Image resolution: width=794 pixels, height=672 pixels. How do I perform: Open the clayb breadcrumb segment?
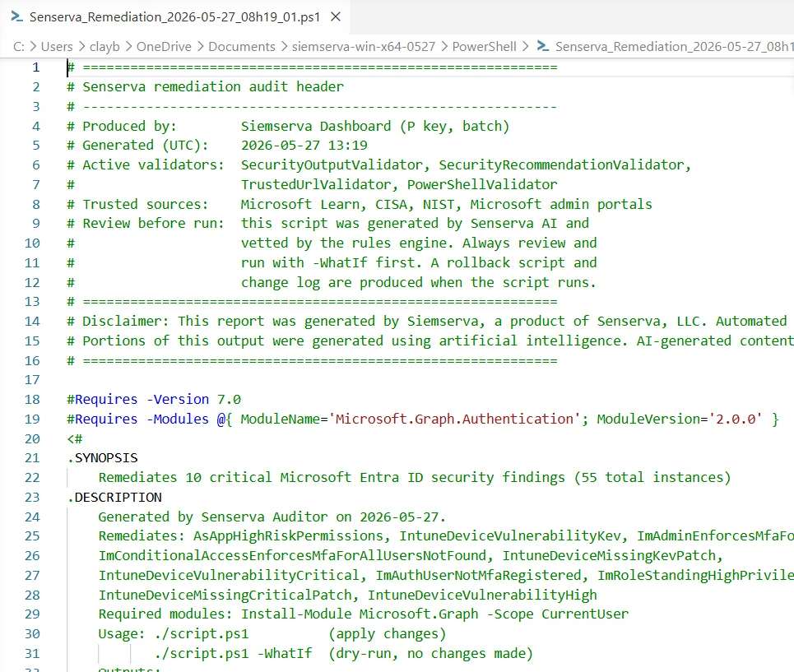104,47
